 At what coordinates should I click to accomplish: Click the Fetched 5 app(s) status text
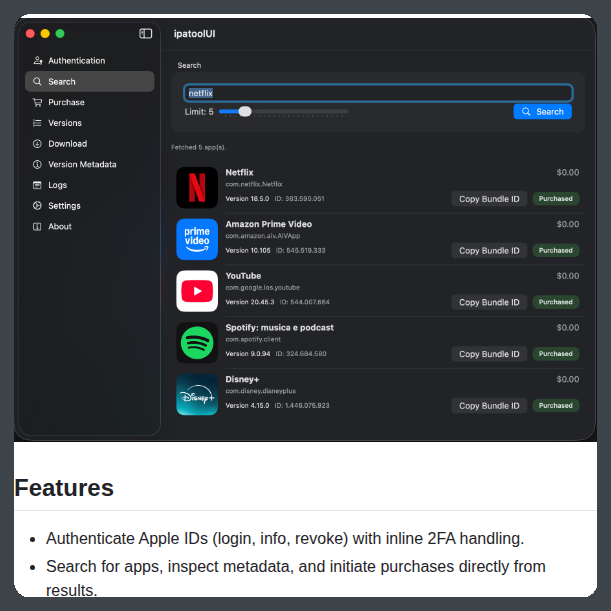click(x=199, y=147)
